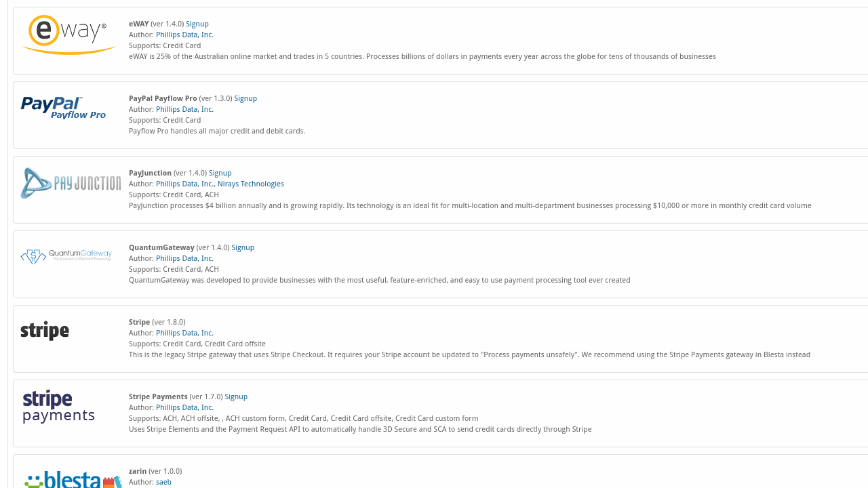
Task: Click the QuantumGateway logo
Action: tap(66, 256)
